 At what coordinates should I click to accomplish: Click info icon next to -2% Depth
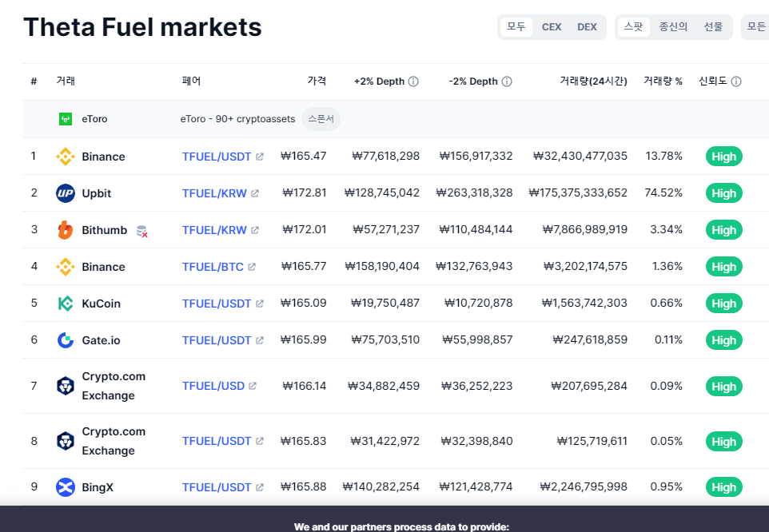[x=507, y=81]
